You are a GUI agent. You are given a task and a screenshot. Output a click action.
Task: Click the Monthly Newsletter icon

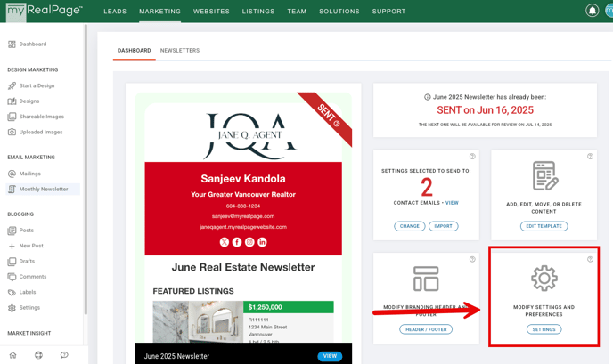pyautogui.click(x=12, y=189)
